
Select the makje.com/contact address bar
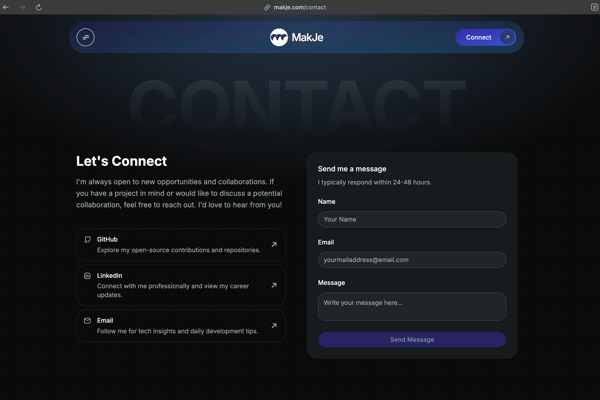pyautogui.click(x=300, y=7)
